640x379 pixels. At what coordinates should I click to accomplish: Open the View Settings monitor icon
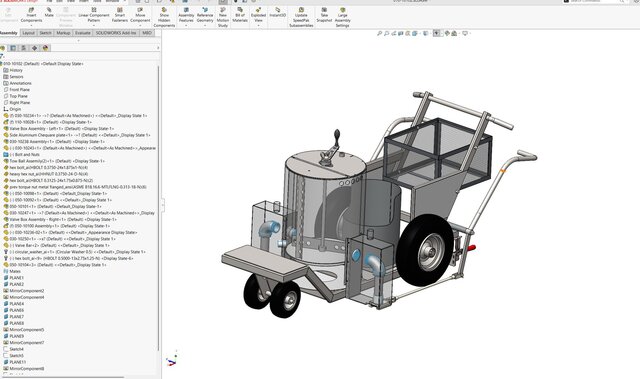click(464, 33)
